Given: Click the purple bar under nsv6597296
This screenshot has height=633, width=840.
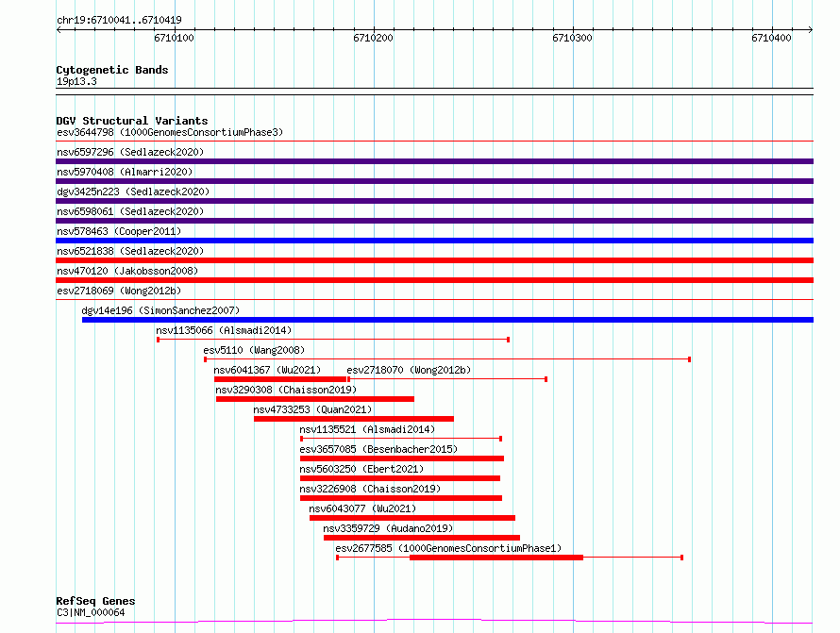Looking at the screenshot, I should 434,161.
